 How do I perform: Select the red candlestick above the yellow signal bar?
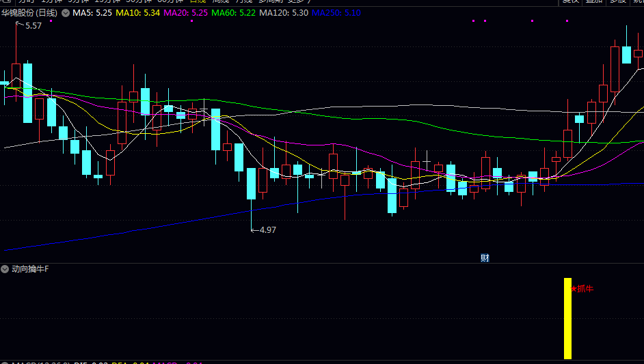(567, 142)
